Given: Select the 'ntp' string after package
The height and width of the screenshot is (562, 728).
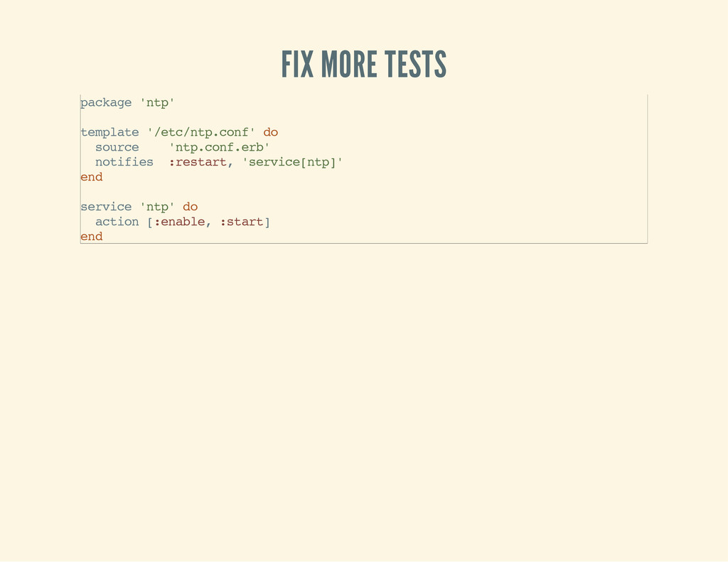Looking at the screenshot, I should pyautogui.click(x=157, y=102).
